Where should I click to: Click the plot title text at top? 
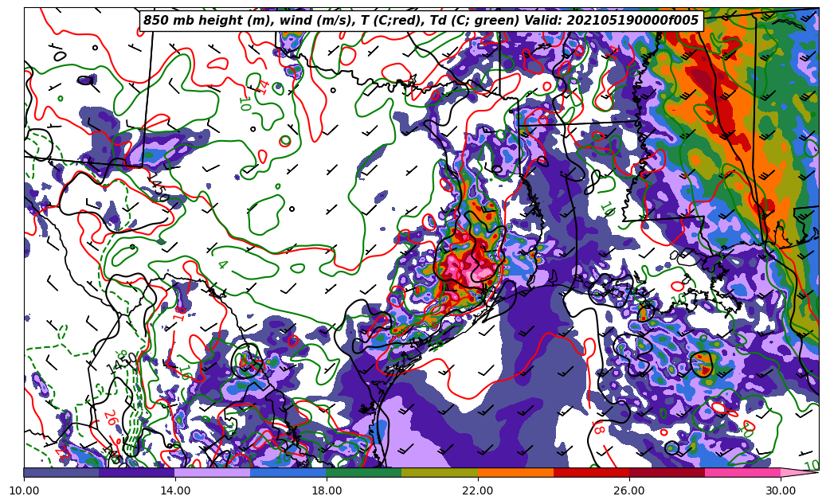tap(421, 21)
